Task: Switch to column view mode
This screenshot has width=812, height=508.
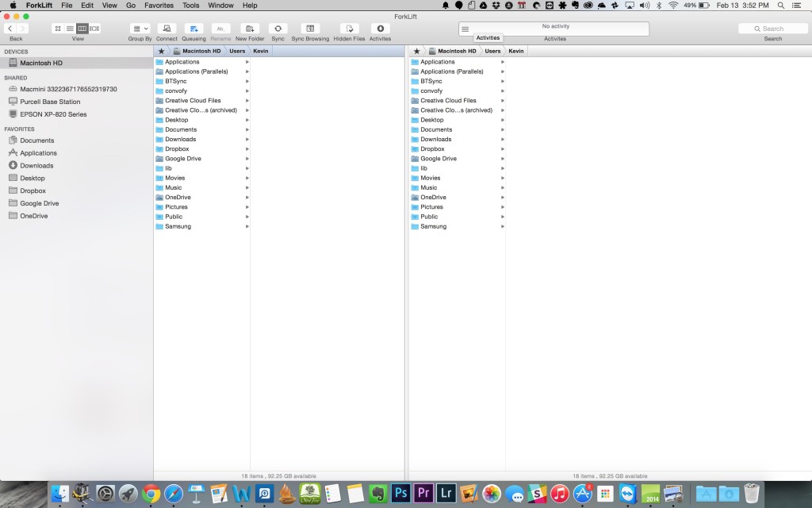Action: 82,29
